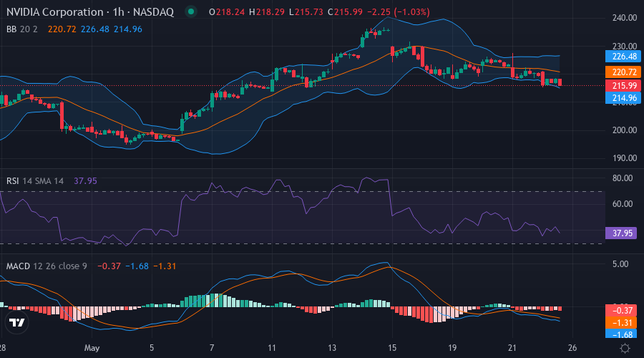Click the low price L215.73
The image size is (644, 358).
pos(306,12)
